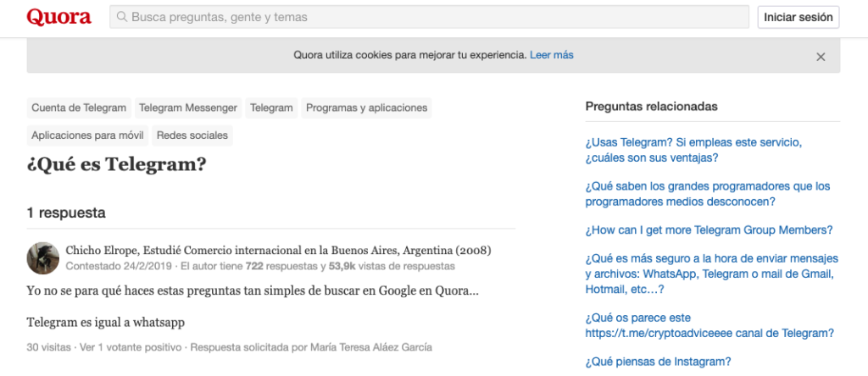The height and width of the screenshot is (376, 868).
Task: Select the Aplicaciones para móvil tag
Action: 87,135
